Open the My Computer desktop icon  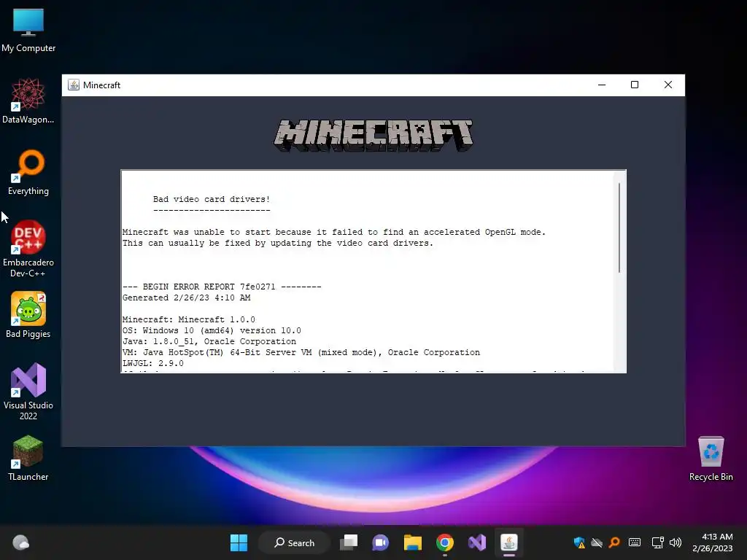tap(28, 31)
